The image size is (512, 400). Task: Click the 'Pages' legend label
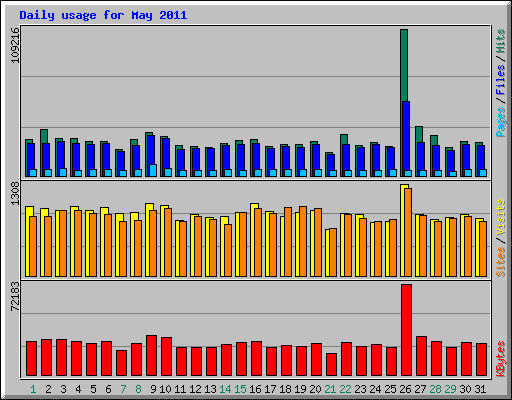[501, 122]
